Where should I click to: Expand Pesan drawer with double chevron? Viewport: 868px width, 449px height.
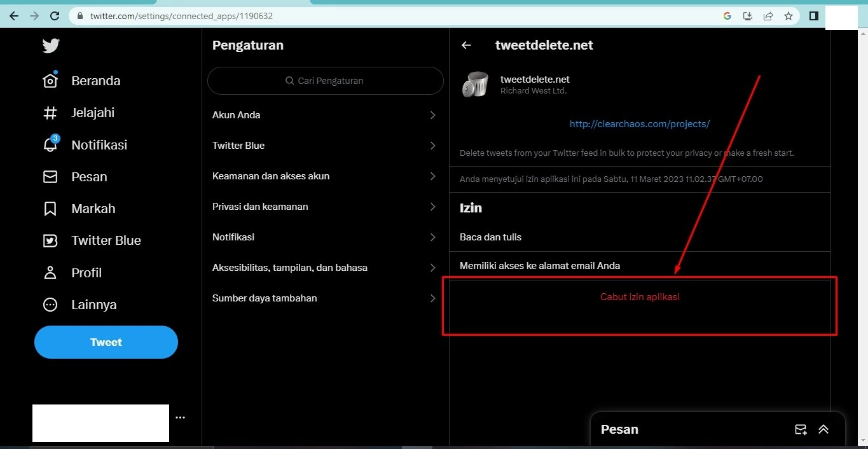click(823, 429)
